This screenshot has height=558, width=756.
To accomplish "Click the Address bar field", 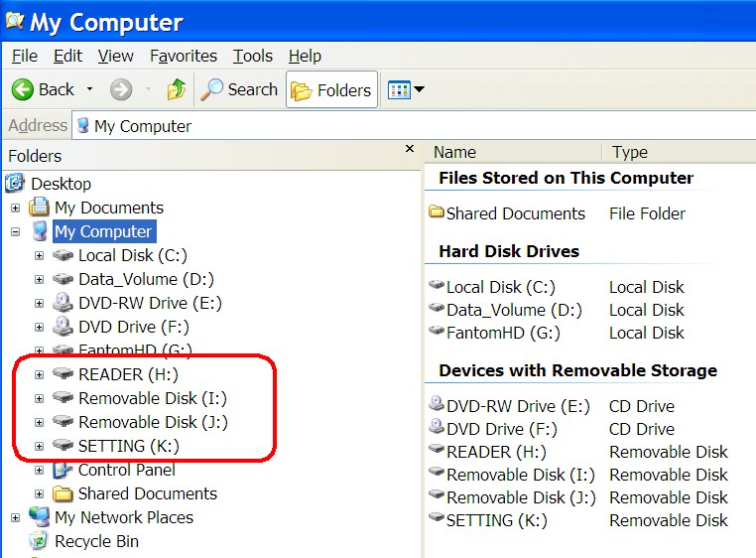I will pyautogui.click(x=414, y=125).
